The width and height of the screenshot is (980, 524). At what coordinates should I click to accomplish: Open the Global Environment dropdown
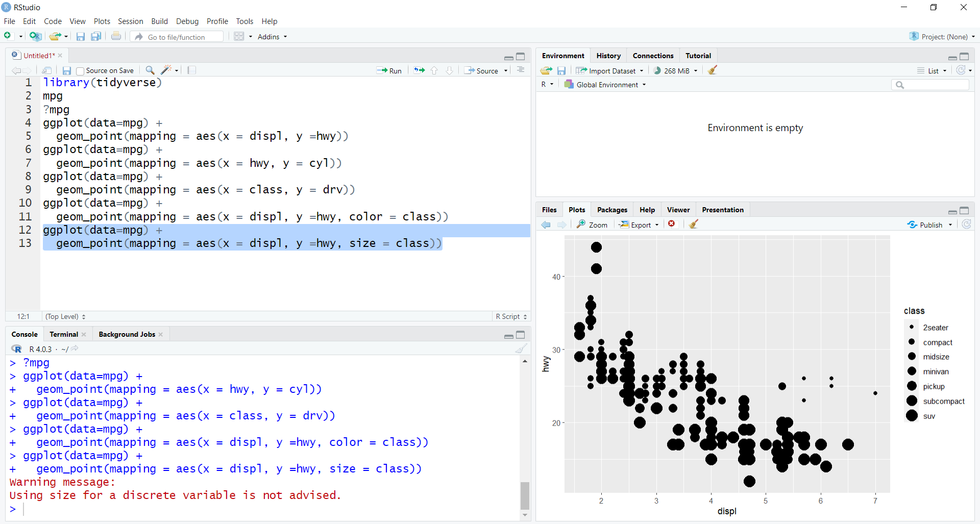[x=605, y=85]
